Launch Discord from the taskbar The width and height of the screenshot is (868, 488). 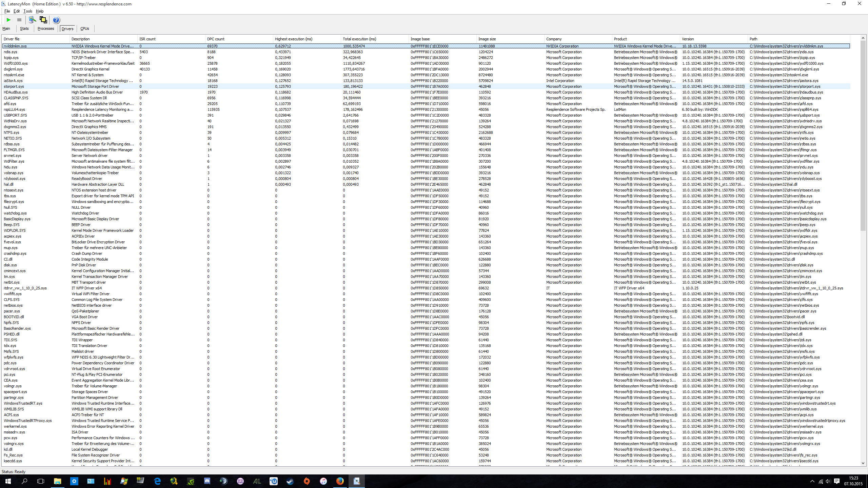[207, 481]
